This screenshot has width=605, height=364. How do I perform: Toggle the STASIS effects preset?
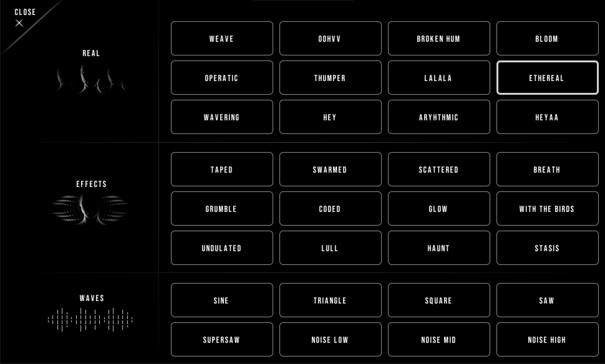click(x=547, y=248)
